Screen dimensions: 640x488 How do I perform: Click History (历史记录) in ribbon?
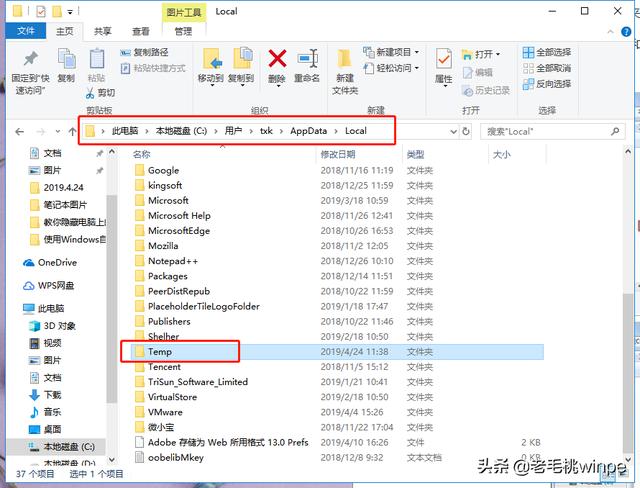[x=486, y=90]
